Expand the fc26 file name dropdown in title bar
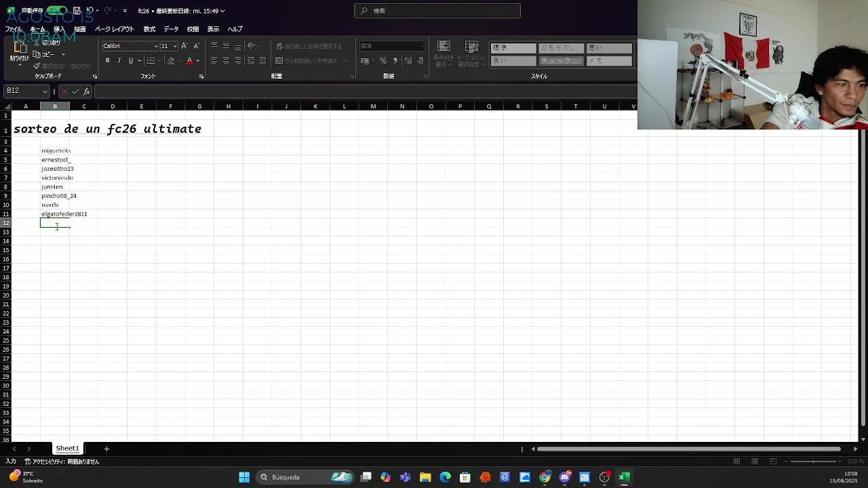This screenshot has height=488, width=868. 222,11
